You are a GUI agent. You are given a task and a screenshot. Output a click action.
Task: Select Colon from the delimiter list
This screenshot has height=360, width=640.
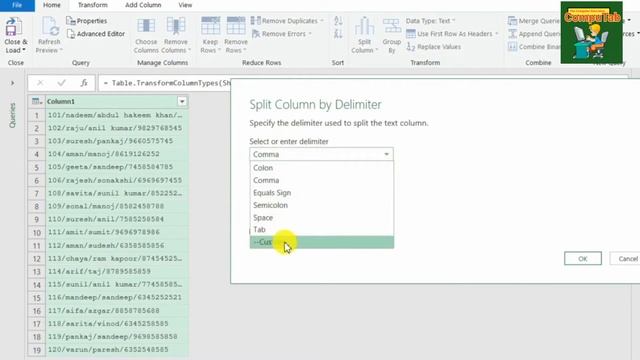[x=322, y=168]
